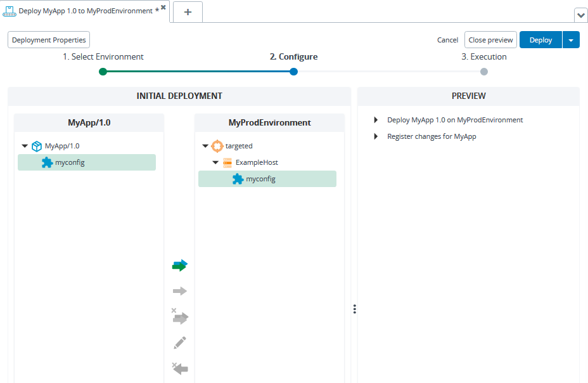Viewport: 588px width, 383px height.
Task: Collapse the ExampleHost tree node
Action: tap(215, 162)
